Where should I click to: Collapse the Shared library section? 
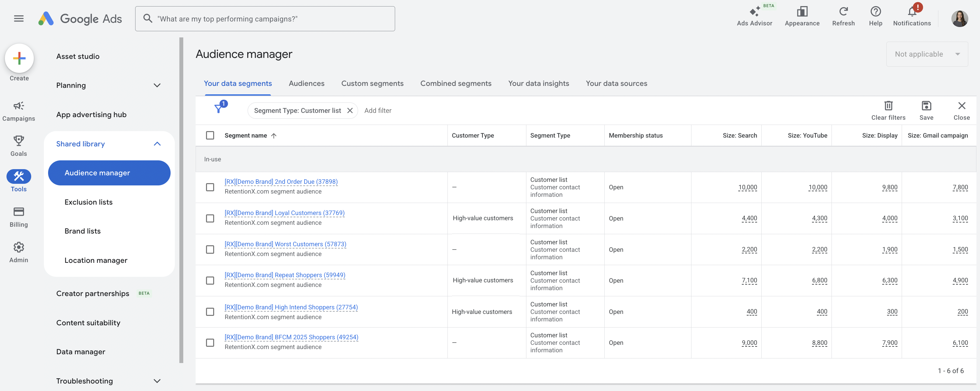157,144
